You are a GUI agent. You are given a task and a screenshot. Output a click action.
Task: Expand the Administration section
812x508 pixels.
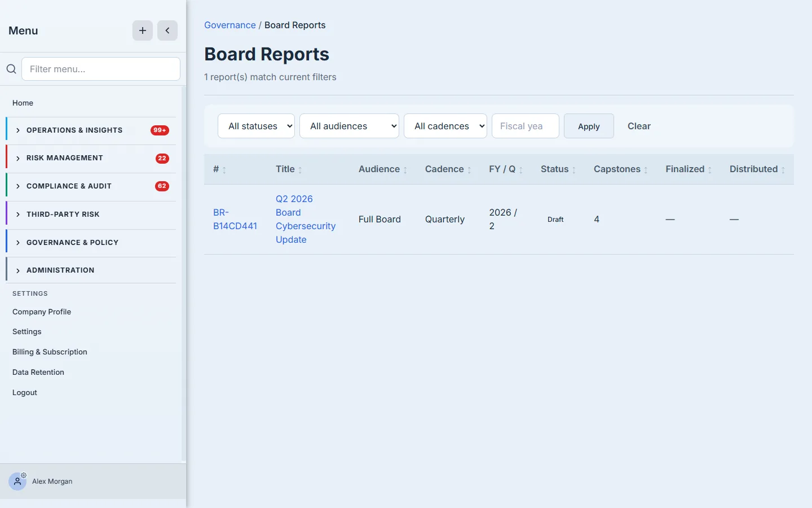click(91, 270)
